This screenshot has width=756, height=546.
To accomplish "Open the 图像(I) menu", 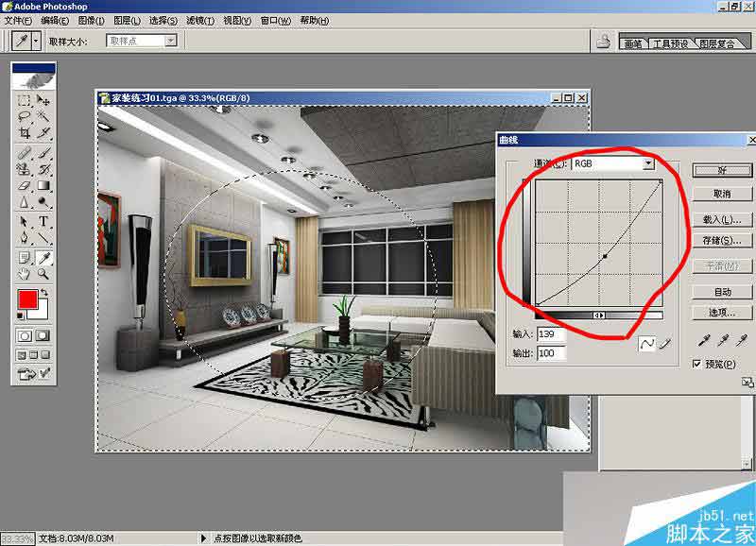I will coord(91,21).
